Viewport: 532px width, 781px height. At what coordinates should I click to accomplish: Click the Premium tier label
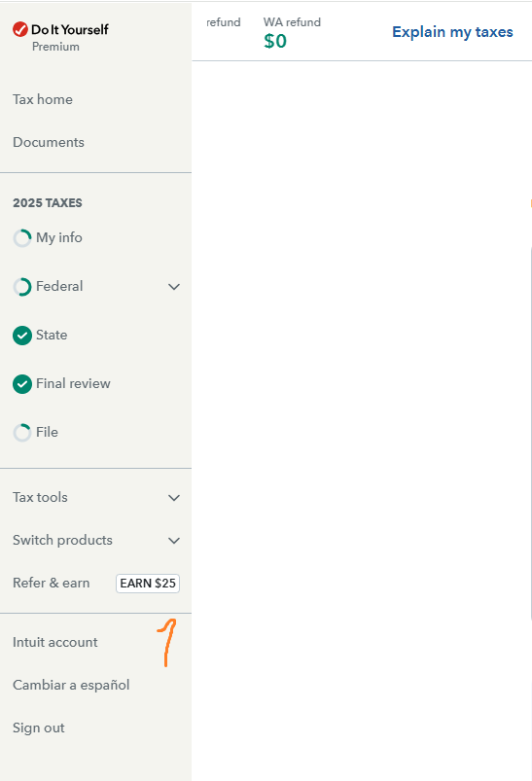(x=55, y=47)
